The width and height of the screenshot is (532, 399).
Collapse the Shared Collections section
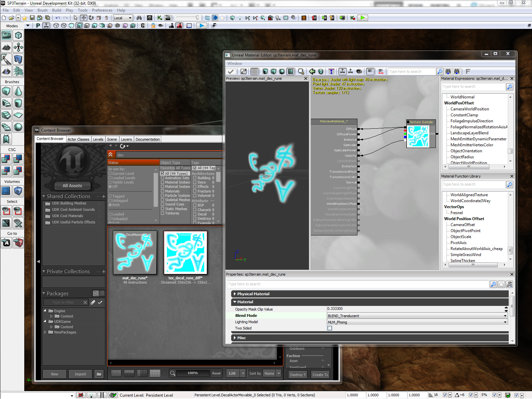[x=44, y=197]
